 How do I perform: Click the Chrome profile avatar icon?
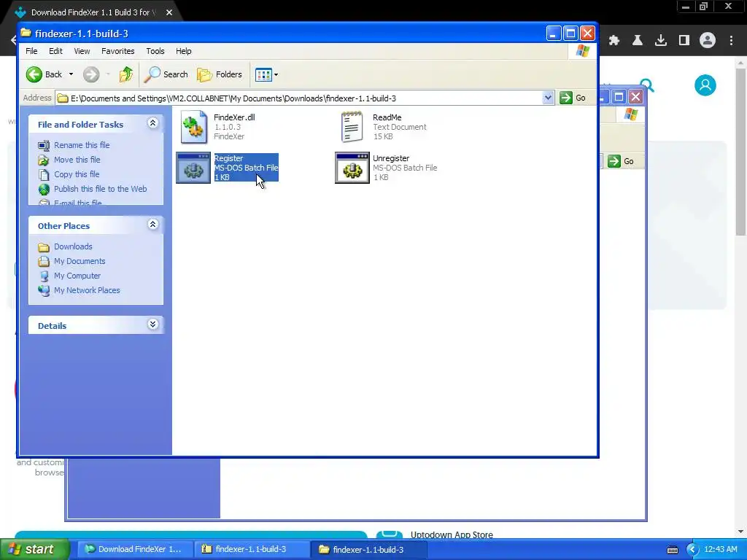[x=708, y=41]
